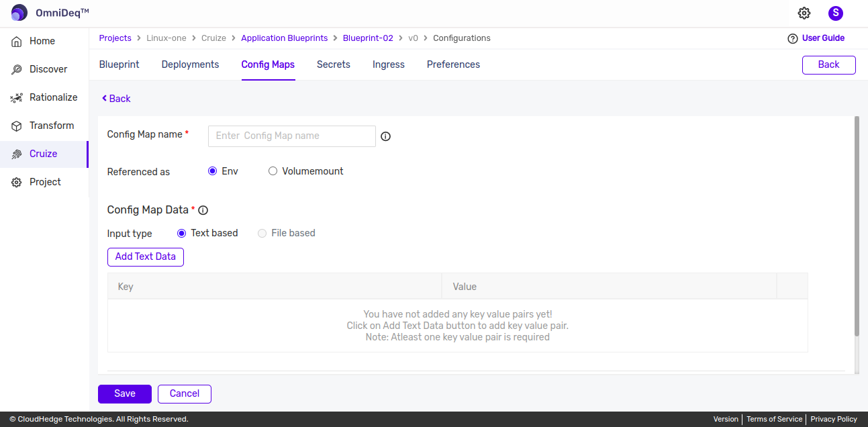Open Cruize in sidebar
This screenshot has width=868, height=427.
[44, 154]
